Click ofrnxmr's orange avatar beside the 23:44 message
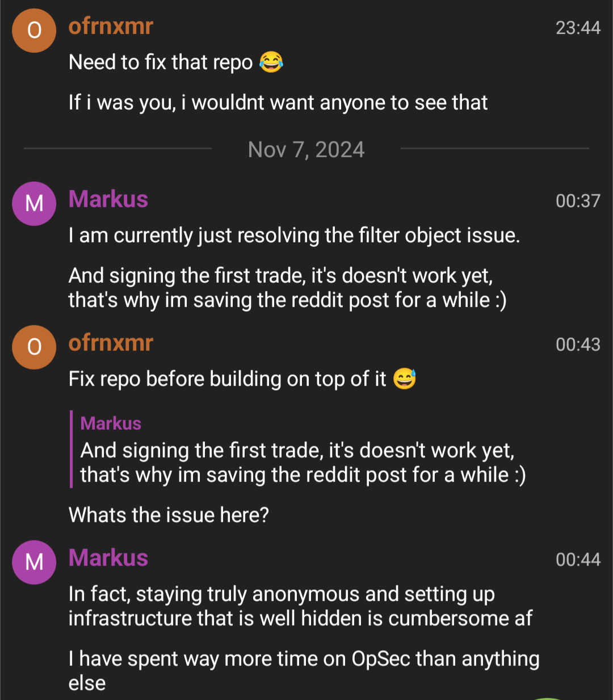This screenshot has height=700, width=613. [x=34, y=31]
